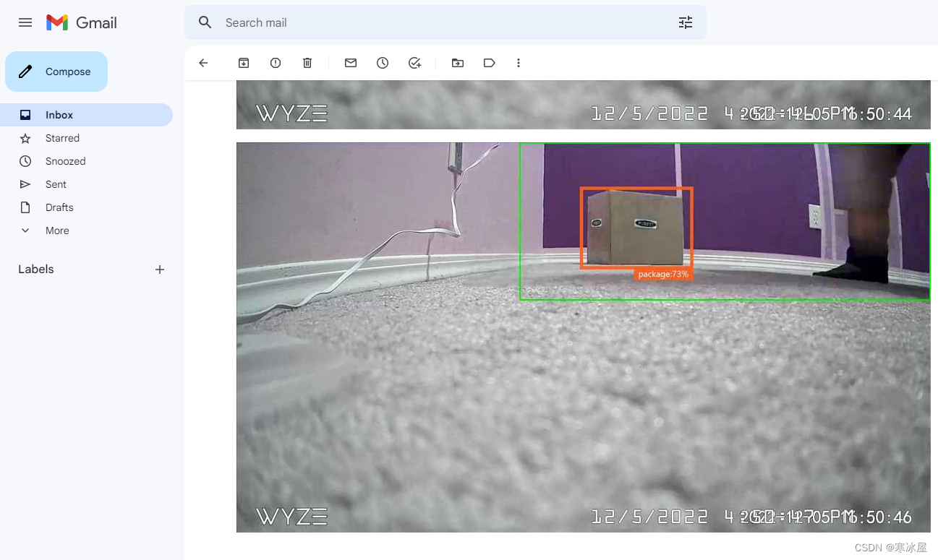Open the package detection camera image

pos(583,337)
